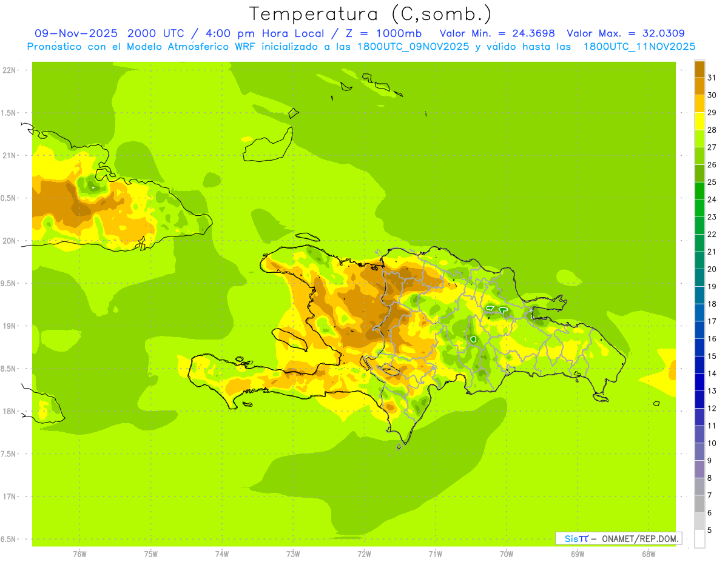The image size is (728, 562).
Task: Pick the light gray swatch between 5 and 6
Action: tap(699, 521)
